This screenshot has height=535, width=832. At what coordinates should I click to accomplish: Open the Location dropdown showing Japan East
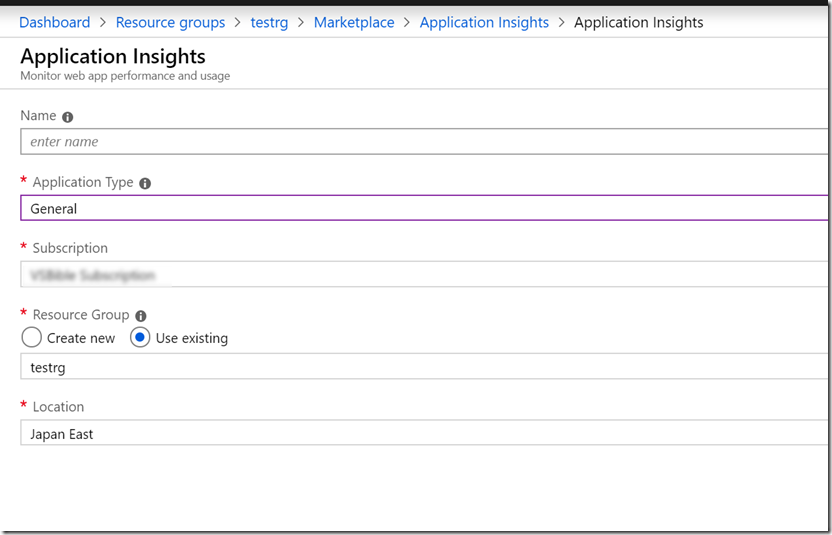(426, 433)
